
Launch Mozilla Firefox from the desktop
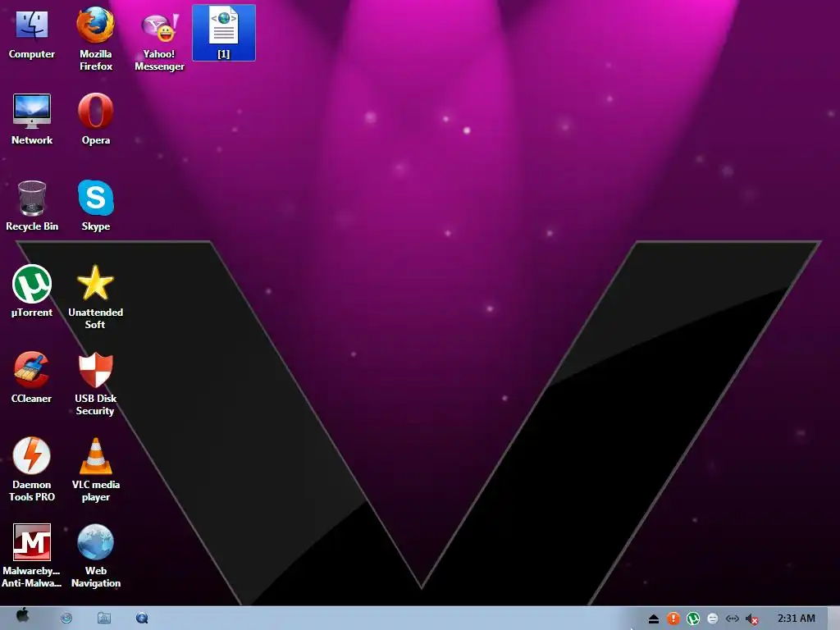pos(95,39)
